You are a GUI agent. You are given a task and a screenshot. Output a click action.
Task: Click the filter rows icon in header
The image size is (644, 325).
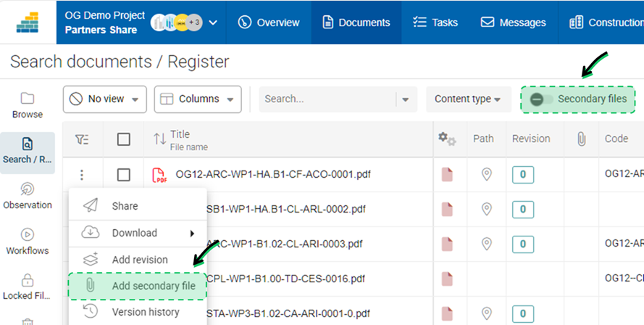(x=82, y=140)
